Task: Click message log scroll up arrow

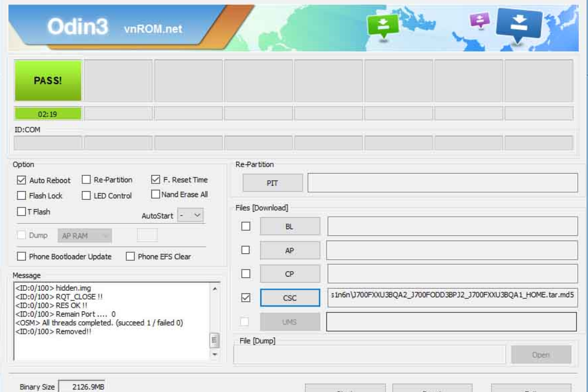Action: click(215, 289)
